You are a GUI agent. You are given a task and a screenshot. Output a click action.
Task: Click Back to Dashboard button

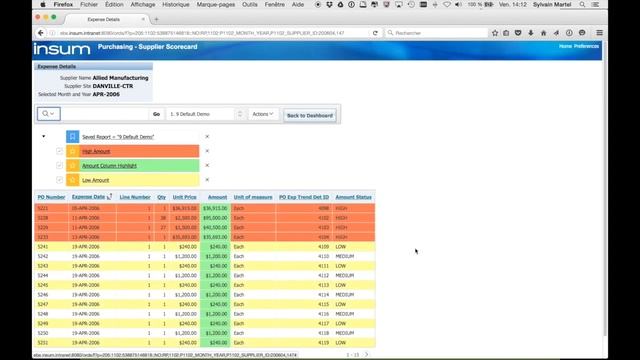pyautogui.click(x=310, y=116)
